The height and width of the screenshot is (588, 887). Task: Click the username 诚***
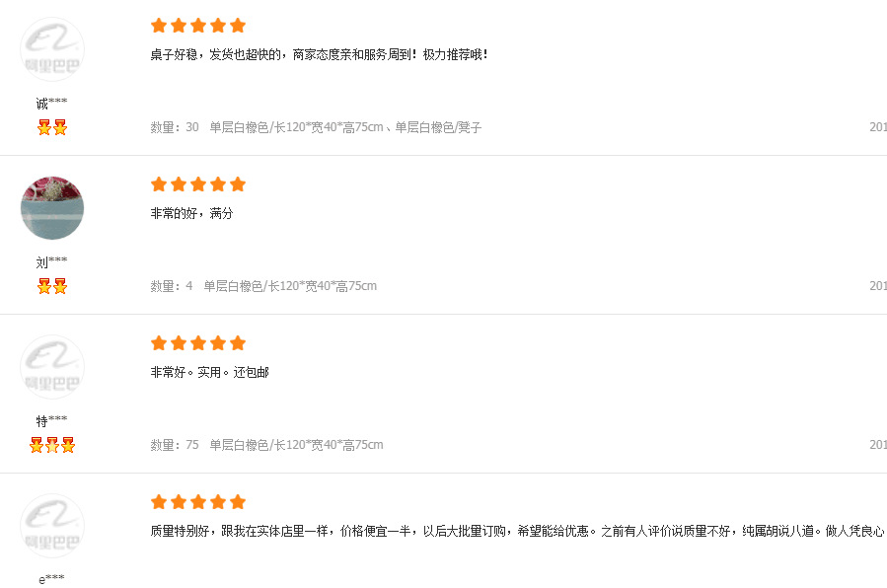(x=52, y=104)
